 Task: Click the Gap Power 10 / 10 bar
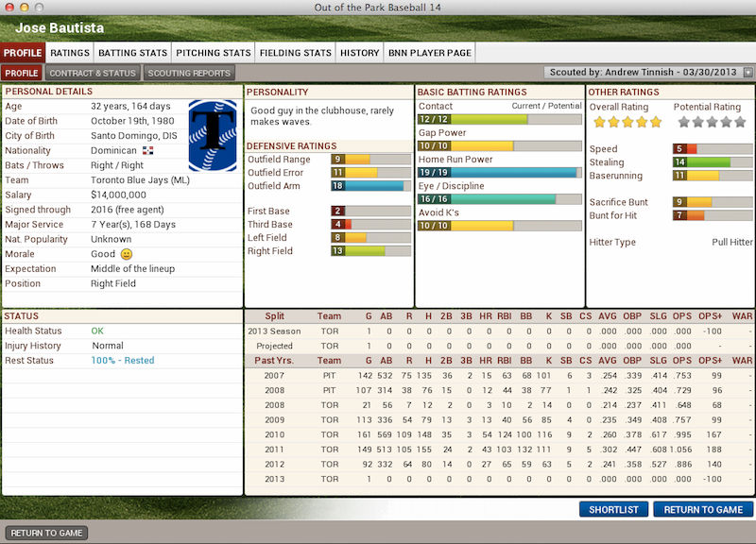click(x=500, y=146)
